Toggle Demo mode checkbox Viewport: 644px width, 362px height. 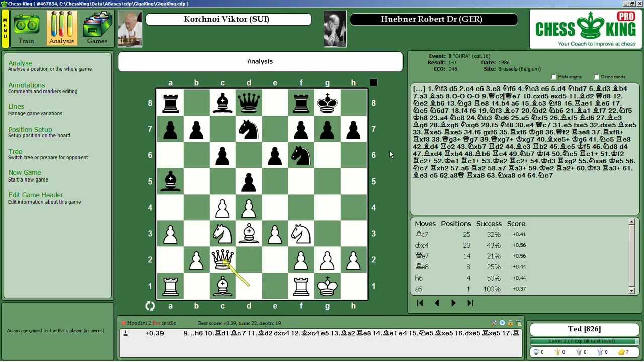pyautogui.click(x=596, y=77)
